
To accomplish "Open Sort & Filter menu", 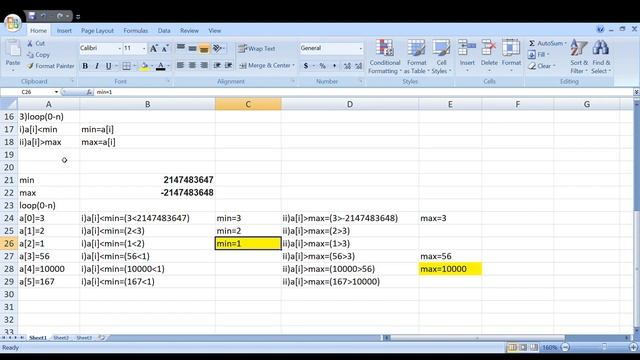I will [x=579, y=57].
